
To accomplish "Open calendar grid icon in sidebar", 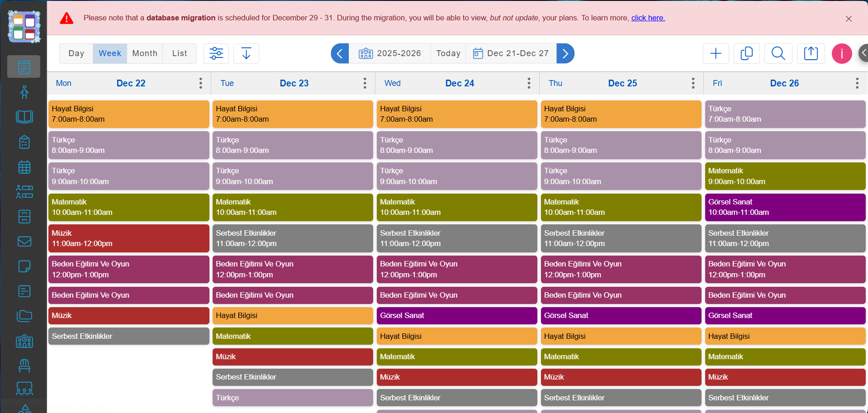I will [24, 167].
